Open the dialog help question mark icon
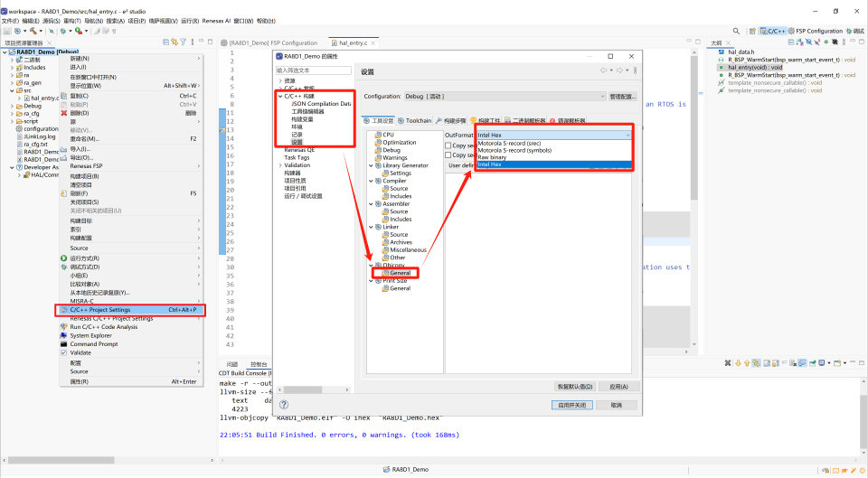 tap(284, 405)
